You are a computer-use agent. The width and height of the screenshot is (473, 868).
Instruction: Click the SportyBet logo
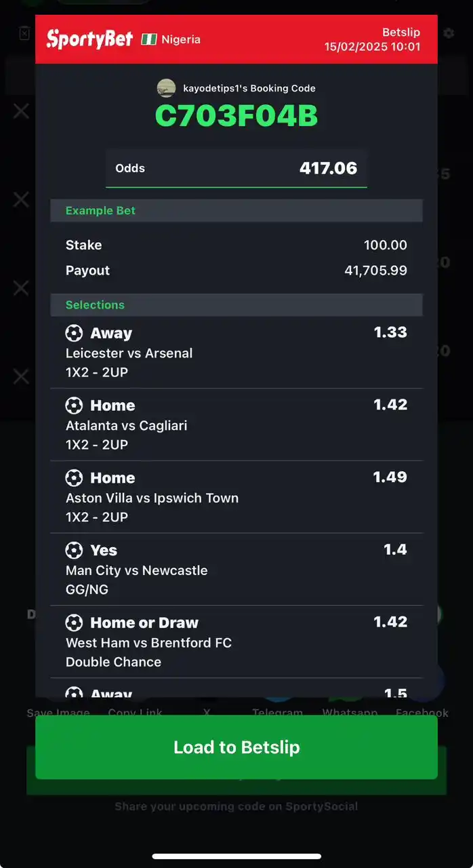pyautogui.click(x=89, y=39)
